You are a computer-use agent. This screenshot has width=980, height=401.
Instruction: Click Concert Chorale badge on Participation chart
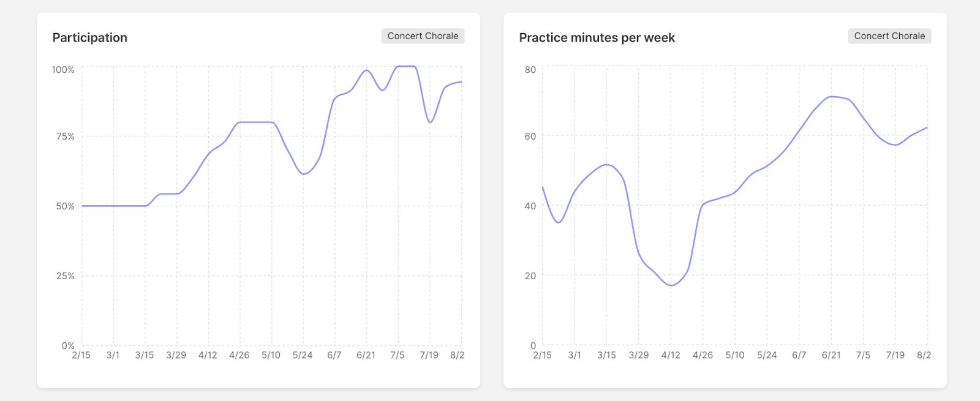423,36
